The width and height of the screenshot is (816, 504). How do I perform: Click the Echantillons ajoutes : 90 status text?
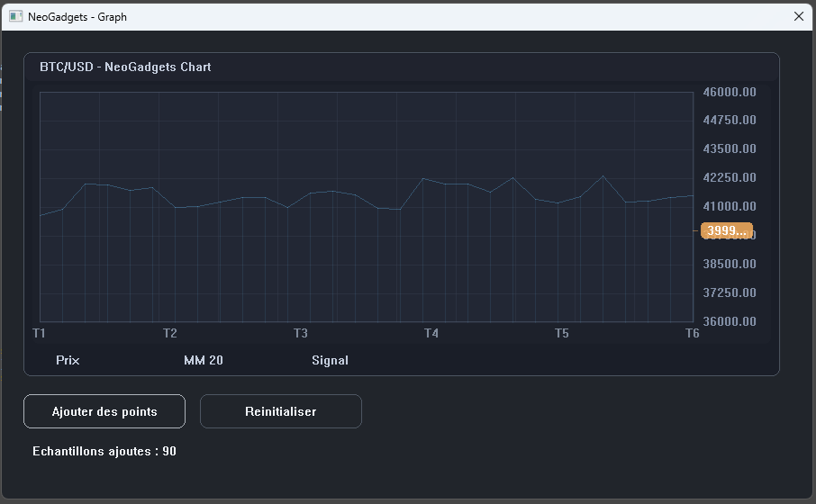click(x=104, y=452)
